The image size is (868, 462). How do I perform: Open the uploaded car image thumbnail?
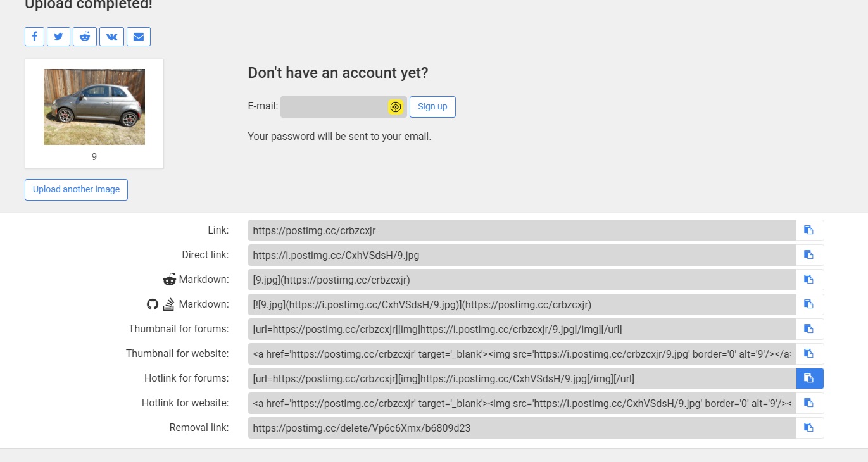click(94, 107)
